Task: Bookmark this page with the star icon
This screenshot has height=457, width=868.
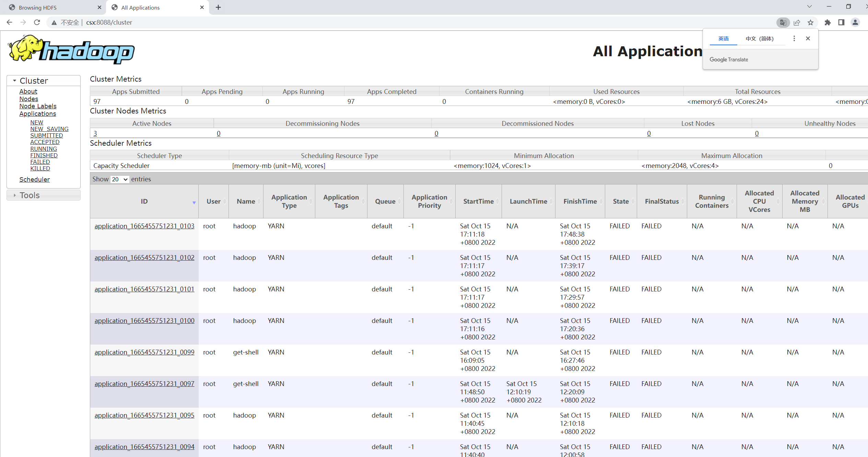Action: (810, 23)
